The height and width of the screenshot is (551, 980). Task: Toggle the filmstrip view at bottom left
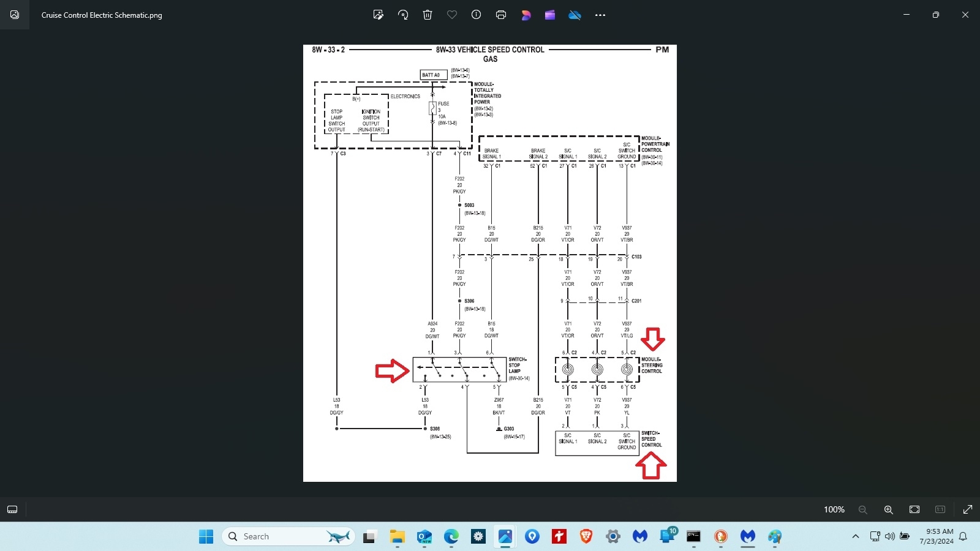[x=12, y=509]
